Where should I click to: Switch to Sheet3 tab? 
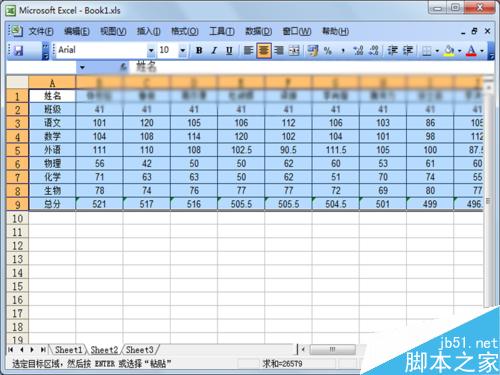140,350
